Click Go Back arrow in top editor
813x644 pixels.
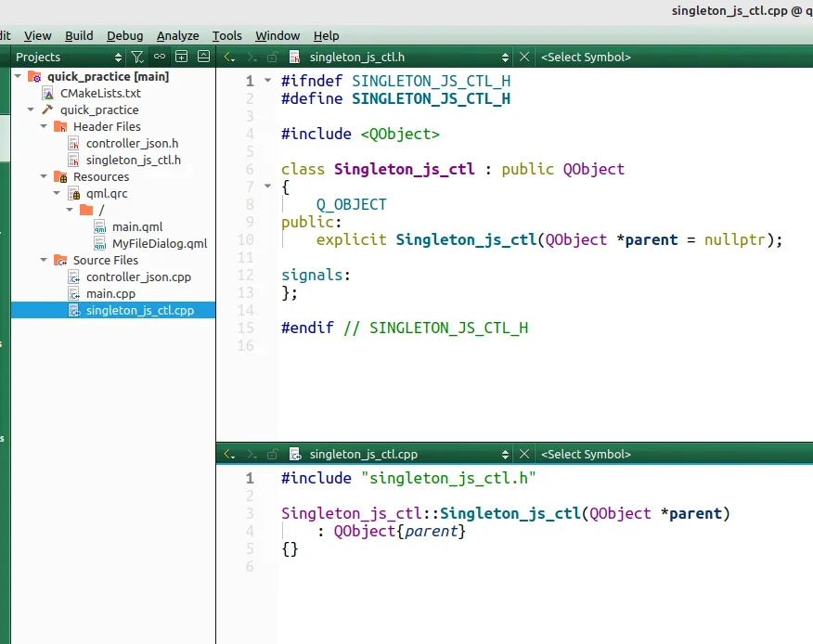(229, 57)
